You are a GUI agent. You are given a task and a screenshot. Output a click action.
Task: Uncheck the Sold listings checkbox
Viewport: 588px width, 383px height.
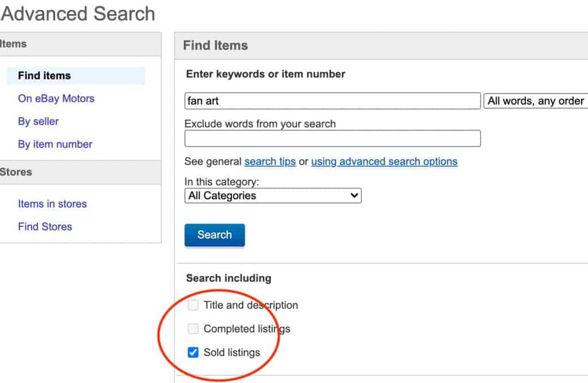point(193,352)
